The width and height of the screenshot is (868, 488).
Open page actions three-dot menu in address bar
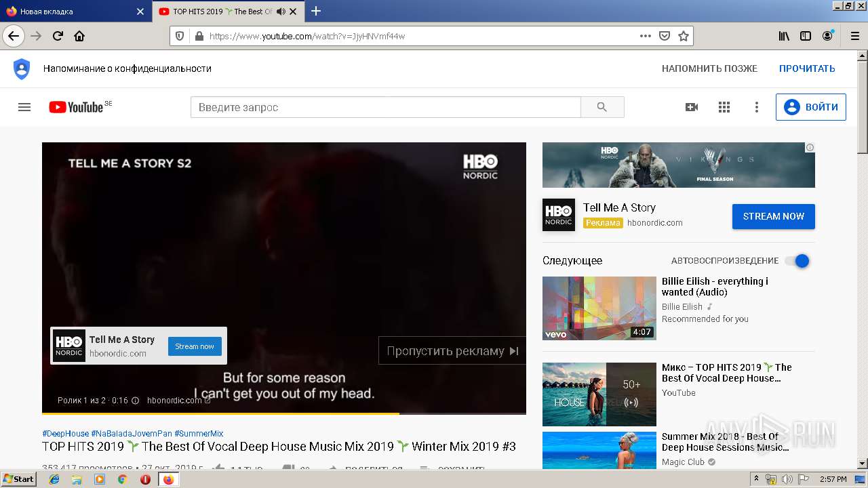tap(645, 36)
